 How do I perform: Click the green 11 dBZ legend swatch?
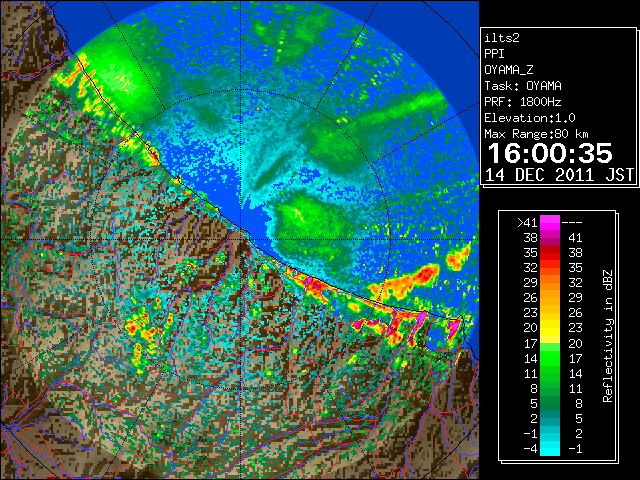coord(550,373)
